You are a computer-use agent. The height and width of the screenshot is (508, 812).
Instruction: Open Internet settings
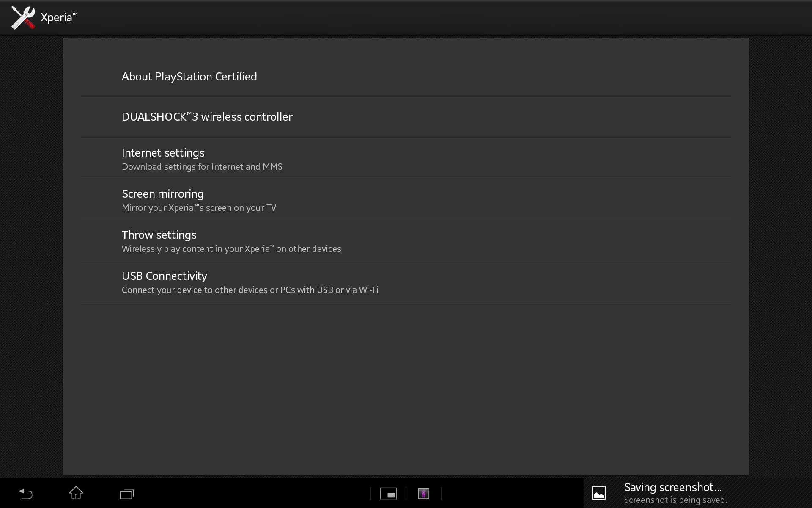click(406, 159)
